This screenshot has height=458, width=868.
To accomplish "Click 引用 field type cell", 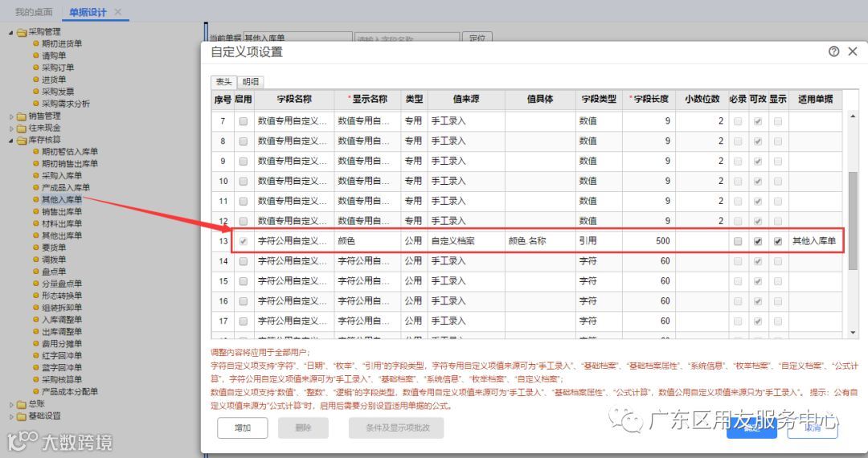I will click(x=599, y=241).
